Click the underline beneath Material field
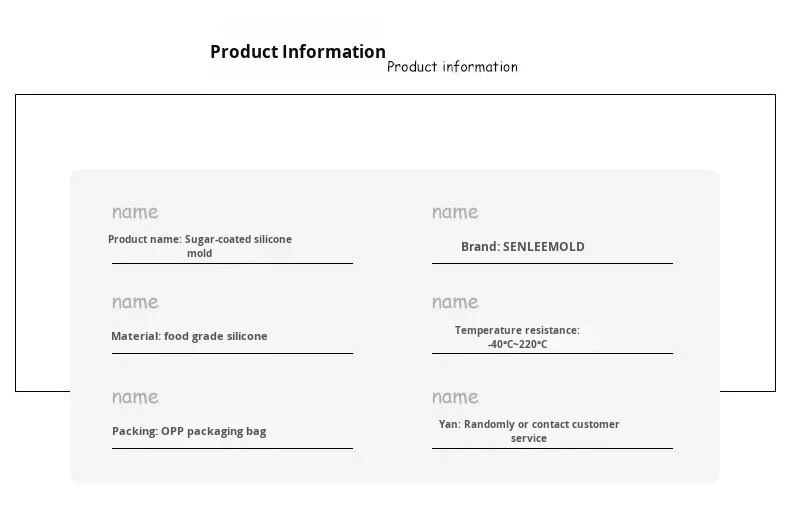This screenshot has height=507, width=790. [x=232, y=353]
